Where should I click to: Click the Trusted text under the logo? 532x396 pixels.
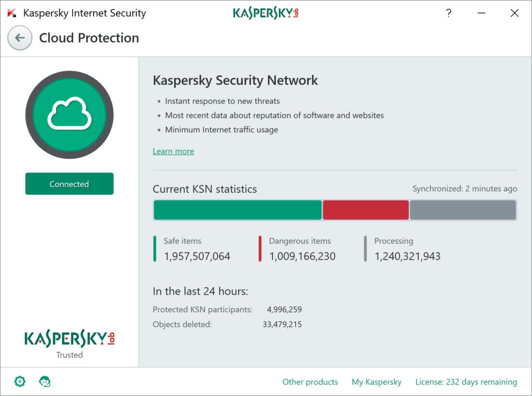click(x=70, y=355)
